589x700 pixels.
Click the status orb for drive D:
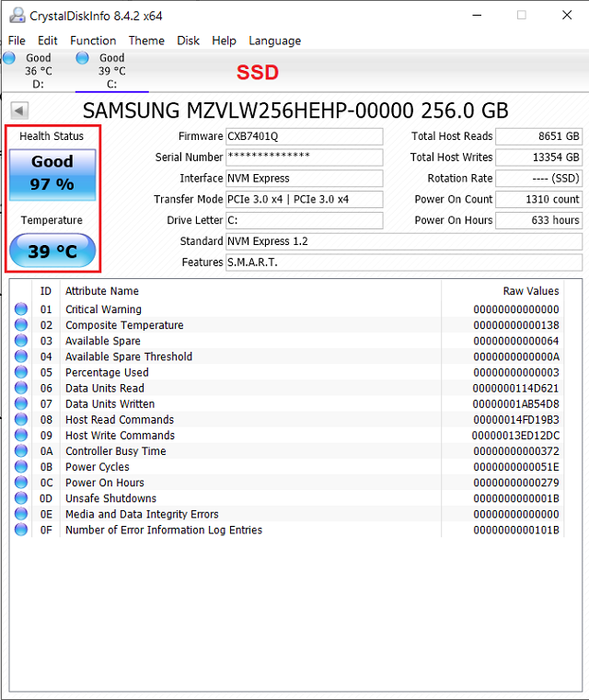9,58
